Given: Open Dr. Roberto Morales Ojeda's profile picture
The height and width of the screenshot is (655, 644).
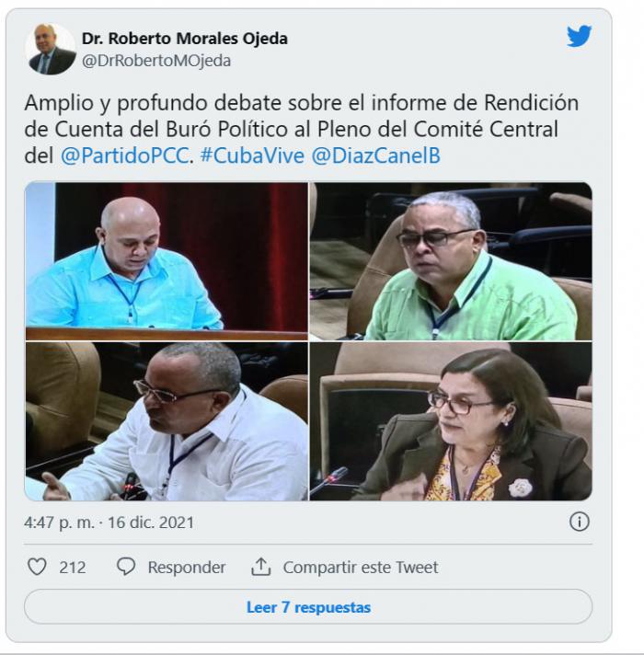Looking at the screenshot, I should [51, 50].
